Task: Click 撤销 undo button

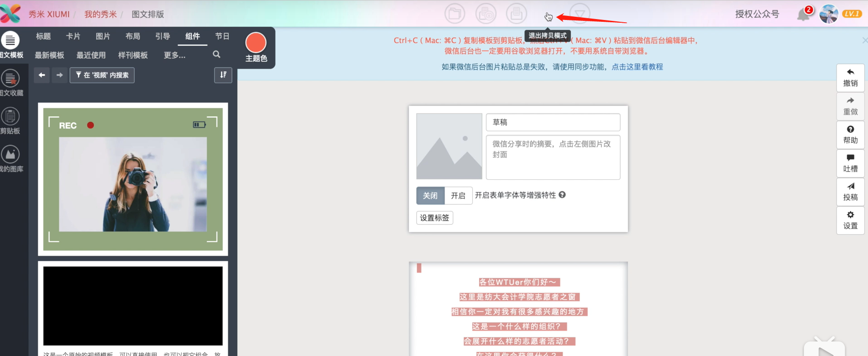Action: tap(850, 78)
